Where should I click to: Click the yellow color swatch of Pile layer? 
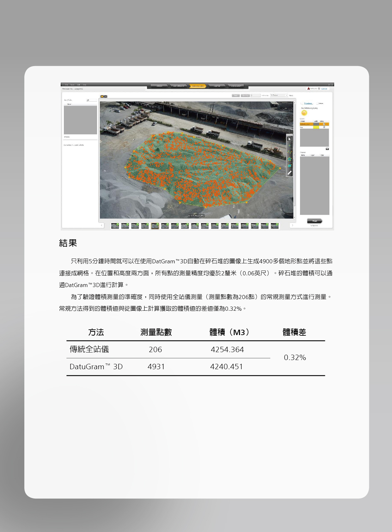click(x=316, y=127)
